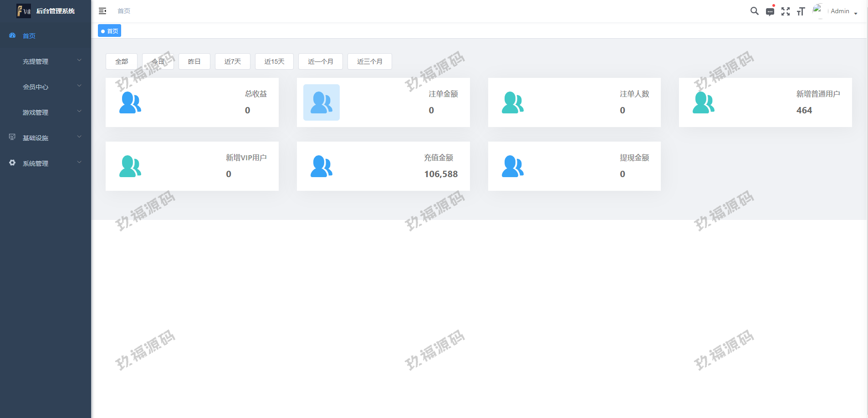The image size is (868, 418).
Task: Click the search magnifier icon
Action: [x=754, y=11]
